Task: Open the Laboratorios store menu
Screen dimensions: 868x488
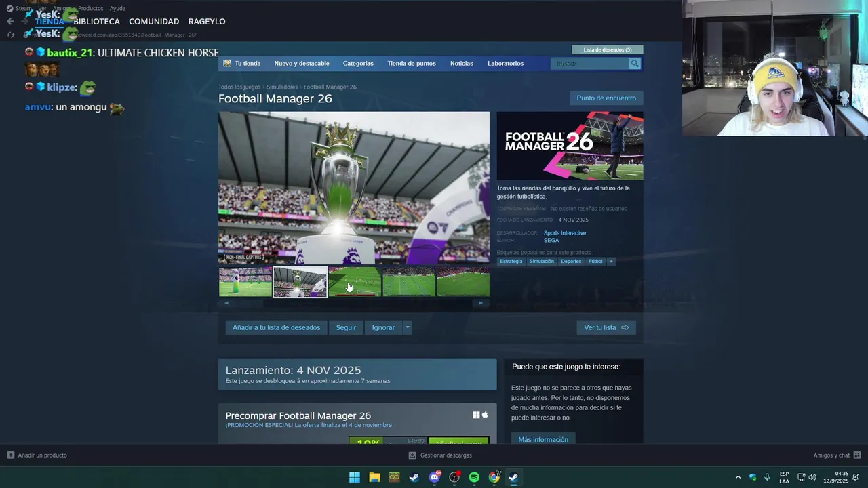Action: point(505,64)
